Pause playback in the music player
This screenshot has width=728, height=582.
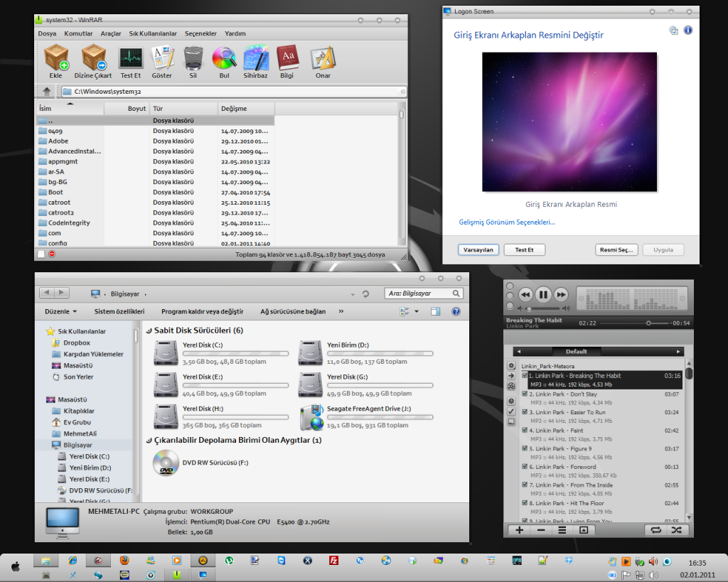542,294
